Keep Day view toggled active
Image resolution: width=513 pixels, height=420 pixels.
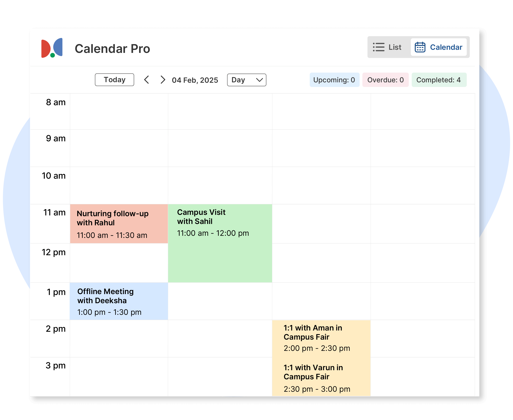246,80
